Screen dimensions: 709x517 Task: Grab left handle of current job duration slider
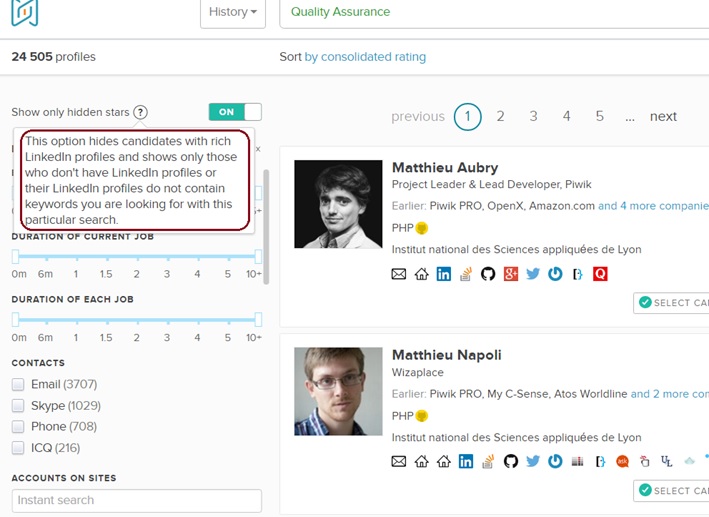coord(15,256)
